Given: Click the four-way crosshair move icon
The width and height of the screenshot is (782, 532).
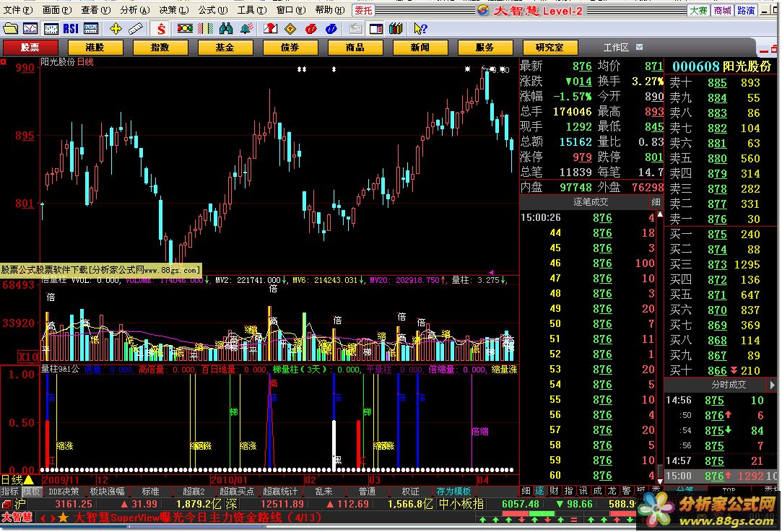Looking at the screenshot, I should pos(116,29).
